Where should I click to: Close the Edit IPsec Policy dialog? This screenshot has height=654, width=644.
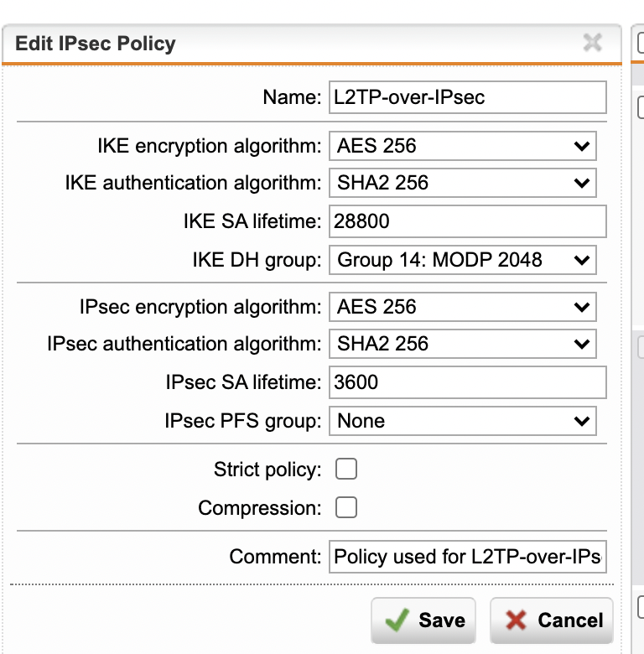(x=592, y=43)
